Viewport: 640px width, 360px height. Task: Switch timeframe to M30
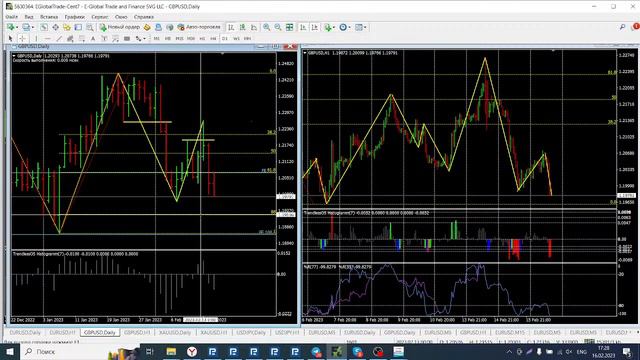191,38
